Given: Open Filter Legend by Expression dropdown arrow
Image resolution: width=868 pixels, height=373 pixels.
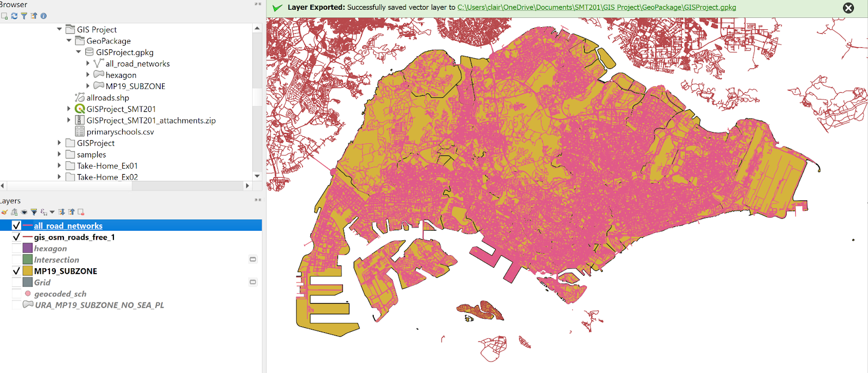Looking at the screenshot, I should pyautogui.click(x=52, y=212).
